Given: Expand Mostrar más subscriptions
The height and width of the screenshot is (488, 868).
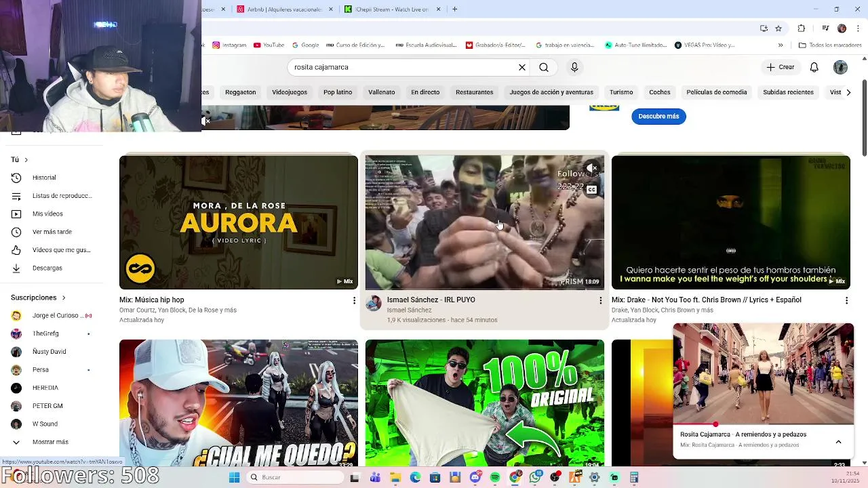Looking at the screenshot, I should [52, 442].
